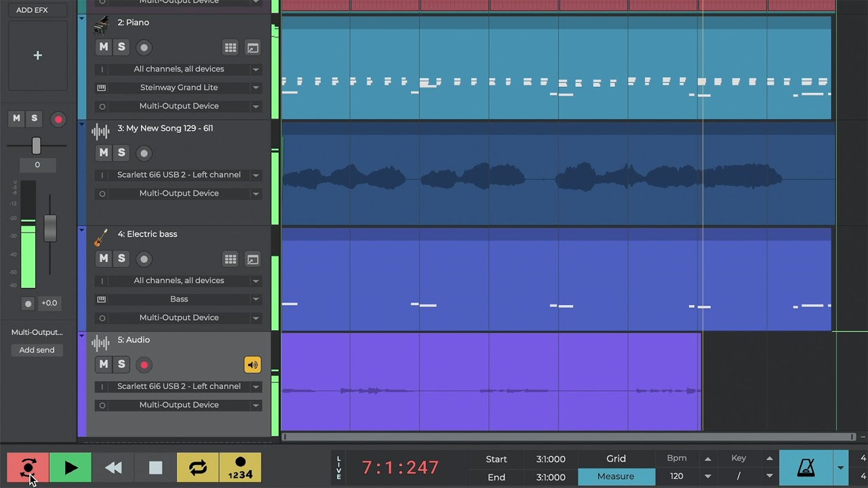Click the Start position 3:1:000 field
The image size is (868, 488).
(x=551, y=459)
